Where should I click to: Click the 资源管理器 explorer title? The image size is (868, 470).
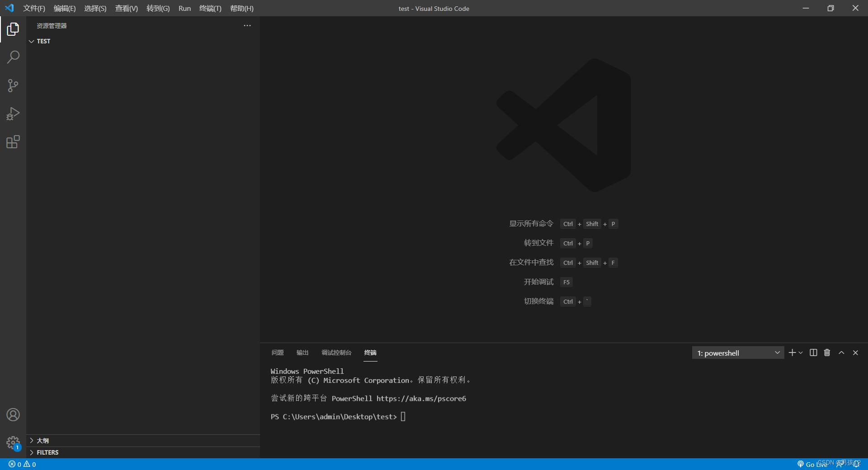(52, 26)
